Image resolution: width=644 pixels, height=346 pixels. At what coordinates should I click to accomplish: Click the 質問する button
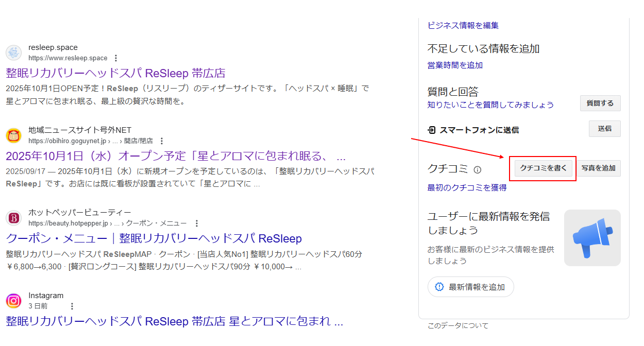(600, 103)
